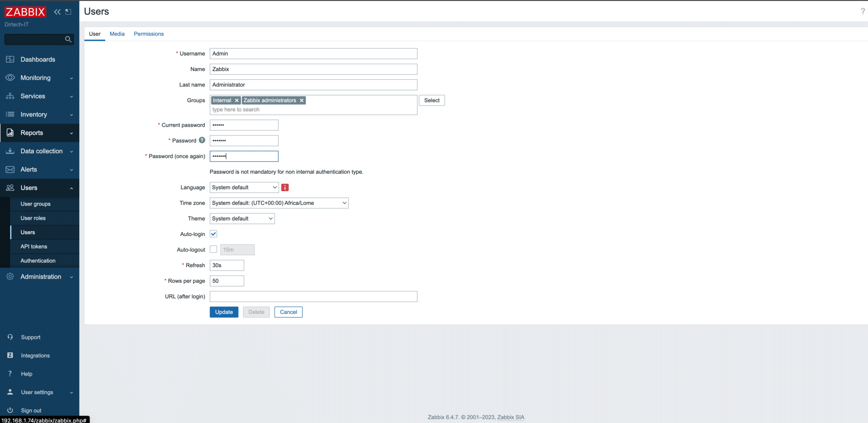Screen dimensions: 868x423
Task: Click the help question mark icon
Action: (x=863, y=11)
